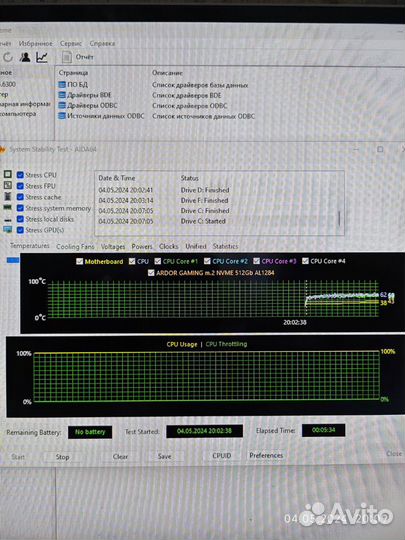This screenshot has width=405, height=540.
Task: Open the Statistics tab
Action: click(225, 246)
